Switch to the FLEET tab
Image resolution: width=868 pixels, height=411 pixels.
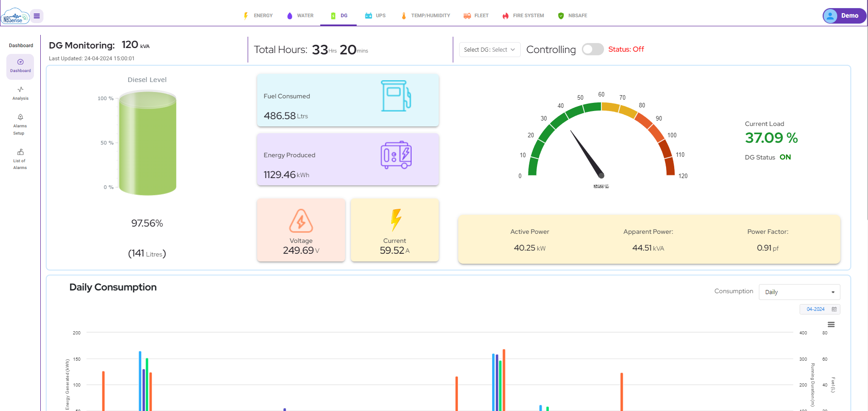pos(476,15)
